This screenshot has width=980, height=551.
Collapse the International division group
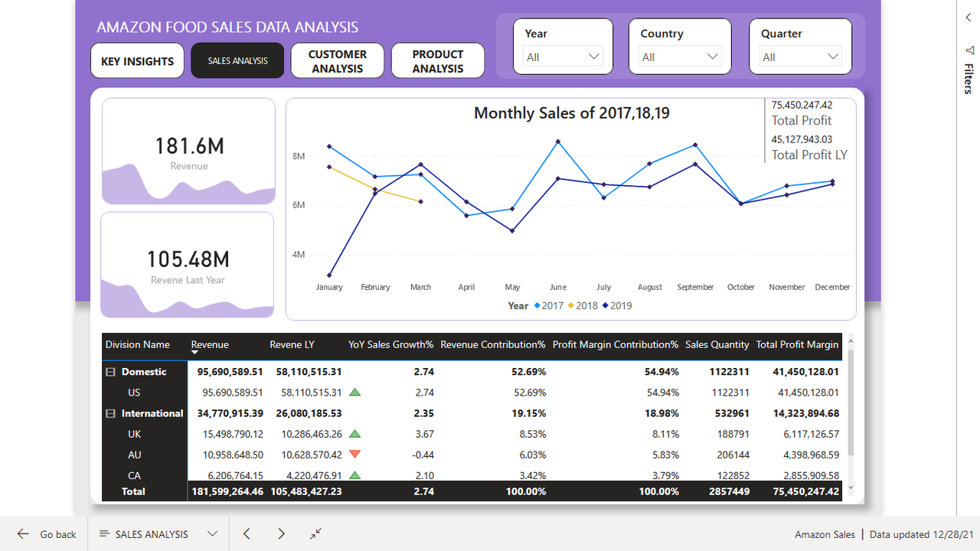(x=109, y=412)
